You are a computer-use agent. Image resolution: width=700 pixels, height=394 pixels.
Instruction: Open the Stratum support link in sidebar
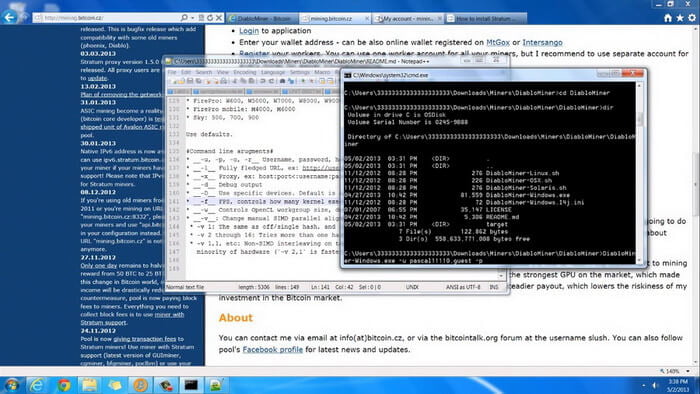104,322
